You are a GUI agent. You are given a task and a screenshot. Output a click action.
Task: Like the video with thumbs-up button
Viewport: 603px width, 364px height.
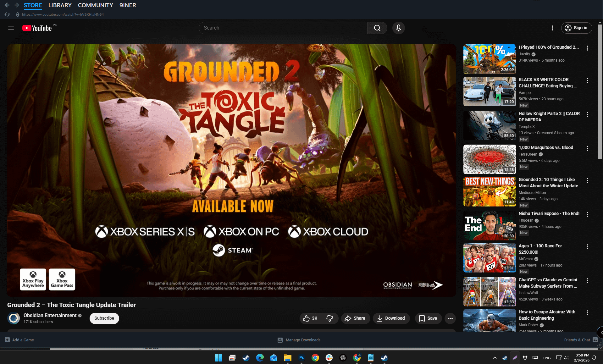310,318
